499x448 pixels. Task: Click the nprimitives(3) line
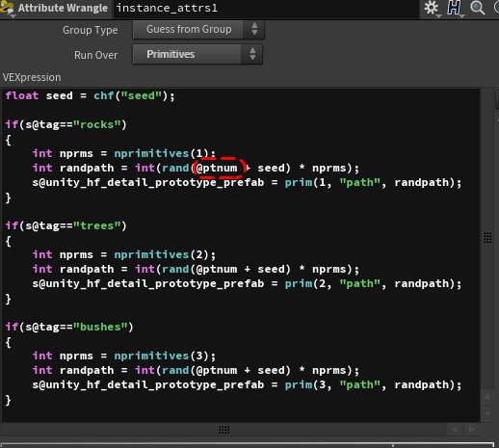pyautogui.click(x=124, y=356)
